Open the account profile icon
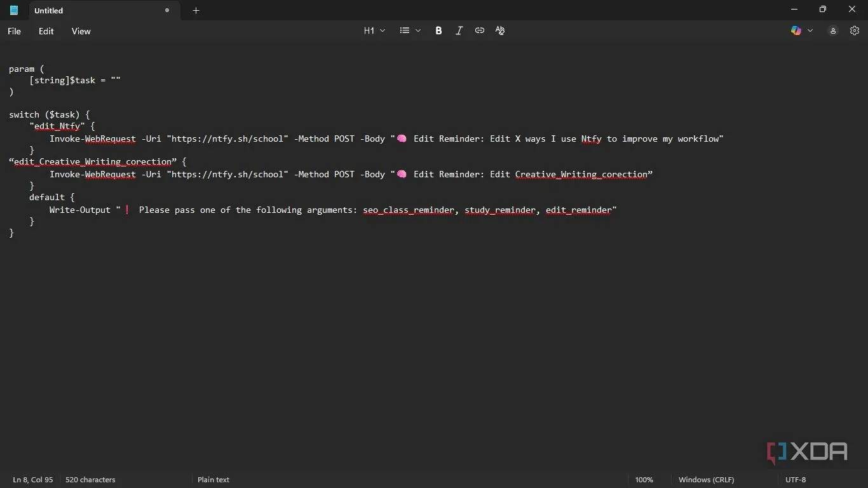 833,30
